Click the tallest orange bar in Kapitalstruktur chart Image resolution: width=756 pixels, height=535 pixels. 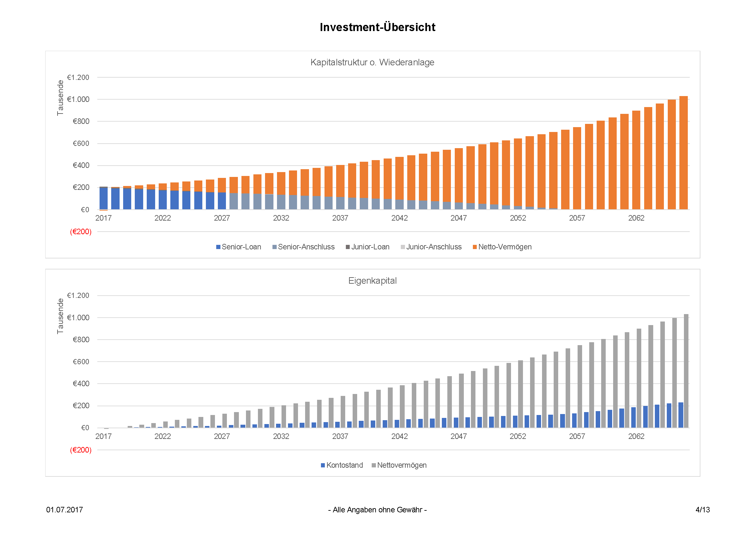tap(684, 153)
